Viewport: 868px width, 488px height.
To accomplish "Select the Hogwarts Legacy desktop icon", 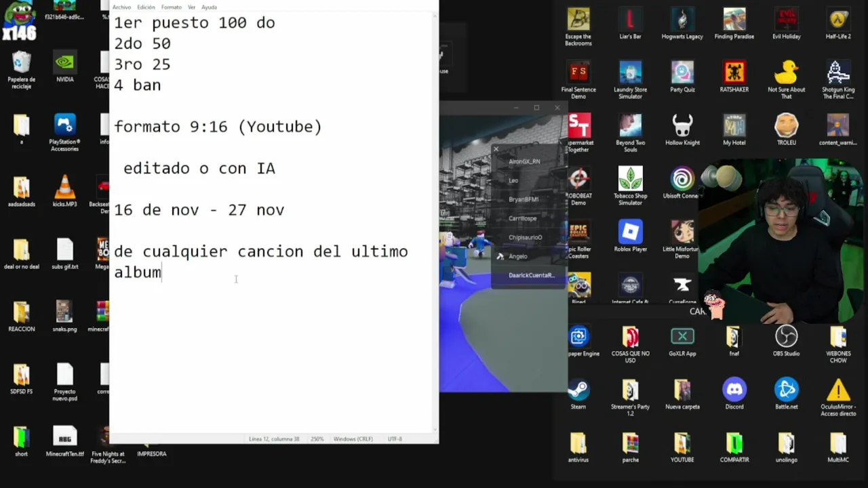I will tap(682, 24).
